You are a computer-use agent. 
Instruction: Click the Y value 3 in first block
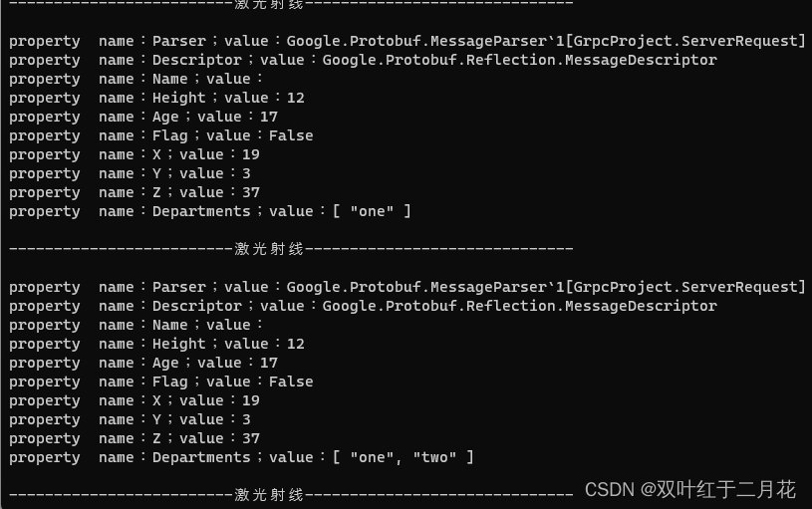(x=246, y=173)
